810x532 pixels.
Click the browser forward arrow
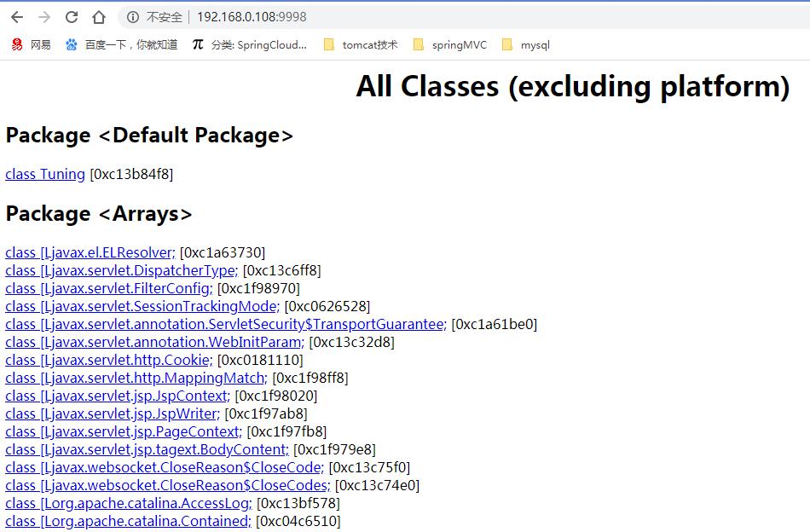[x=44, y=17]
